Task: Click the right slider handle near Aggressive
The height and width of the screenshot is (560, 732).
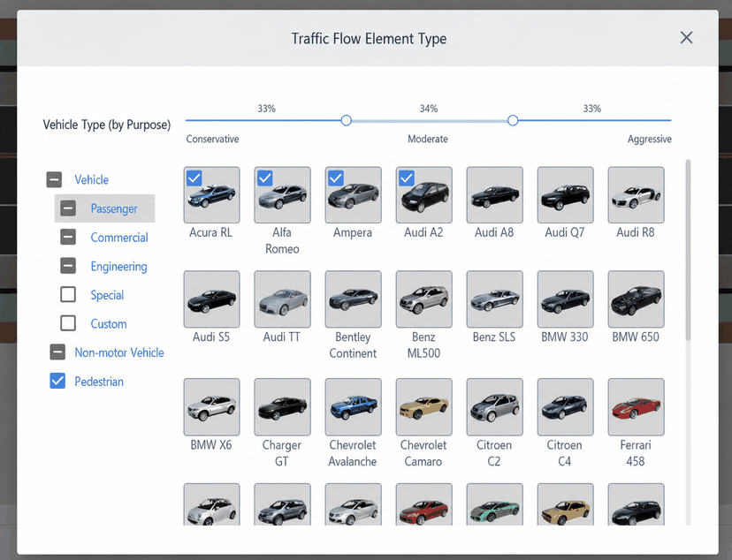Action: 513,120
